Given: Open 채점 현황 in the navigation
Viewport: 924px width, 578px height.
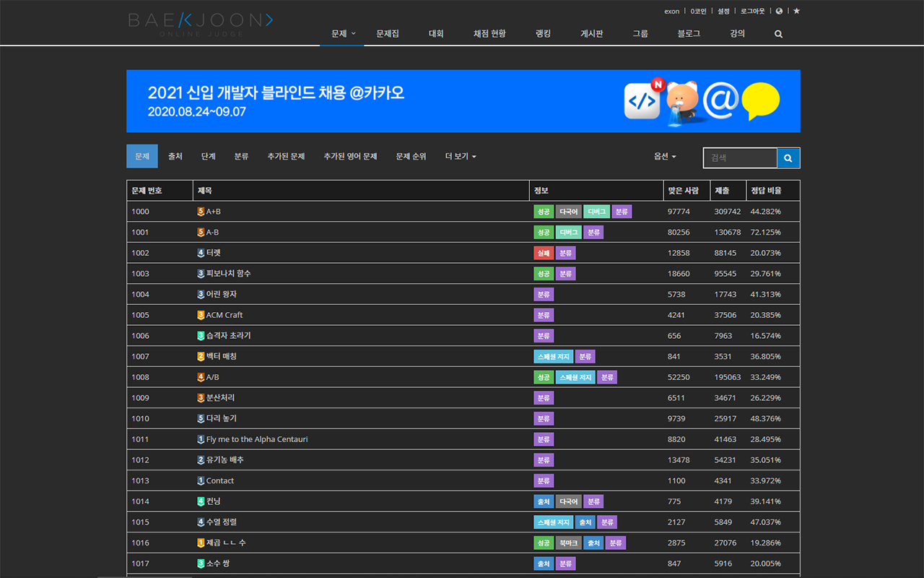Looking at the screenshot, I should 489,34.
